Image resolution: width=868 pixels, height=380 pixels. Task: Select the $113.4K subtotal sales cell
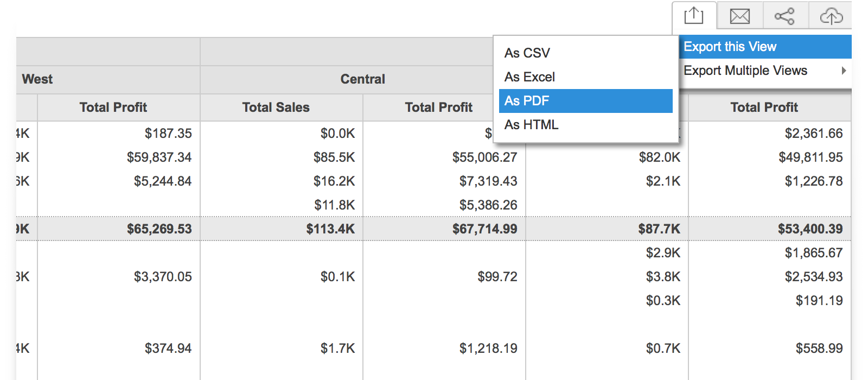(330, 229)
